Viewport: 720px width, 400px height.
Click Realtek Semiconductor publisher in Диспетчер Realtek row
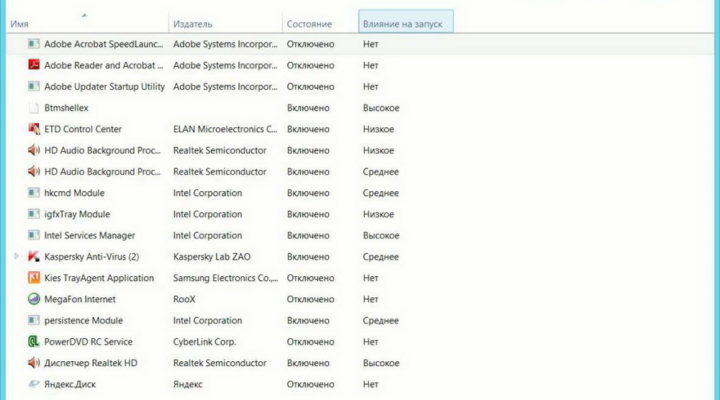[219, 363]
